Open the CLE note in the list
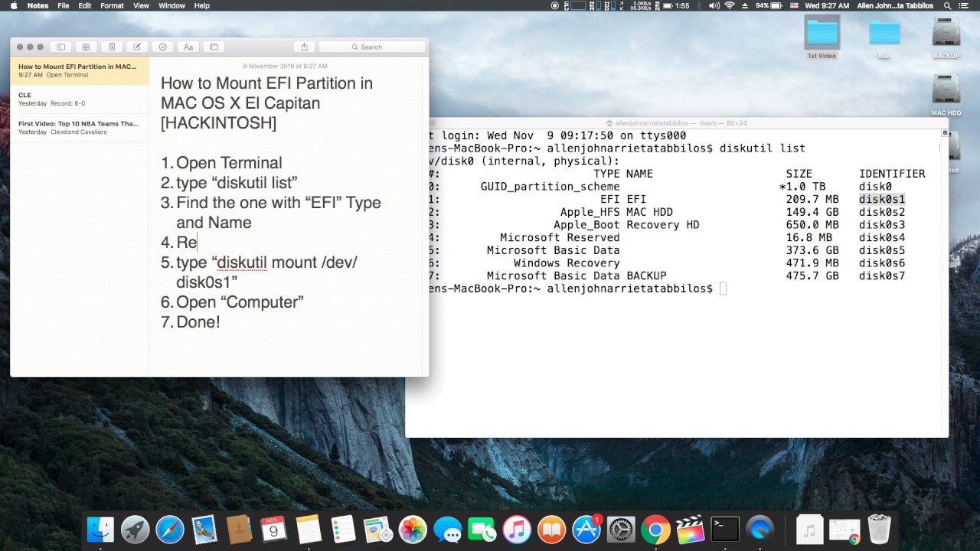This screenshot has width=980, height=551. (x=80, y=99)
